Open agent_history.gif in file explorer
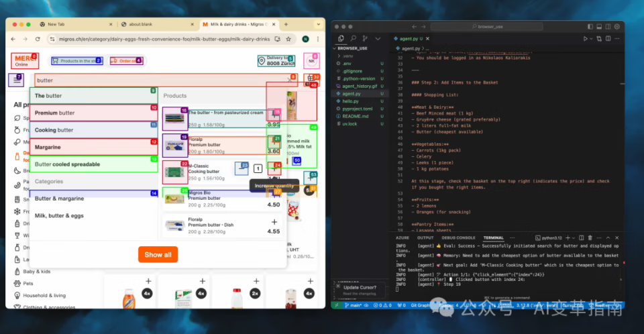 point(360,86)
